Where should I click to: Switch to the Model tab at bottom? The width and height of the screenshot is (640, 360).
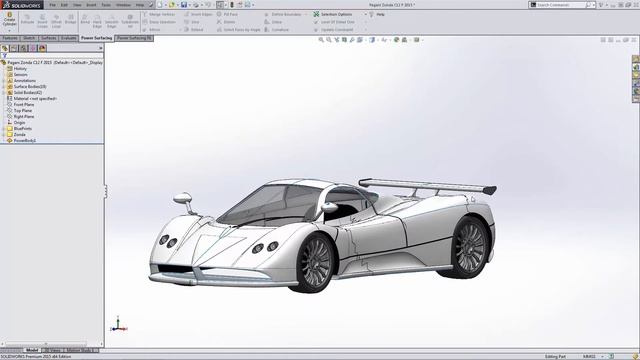pyautogui.click(x=32, y=350)
